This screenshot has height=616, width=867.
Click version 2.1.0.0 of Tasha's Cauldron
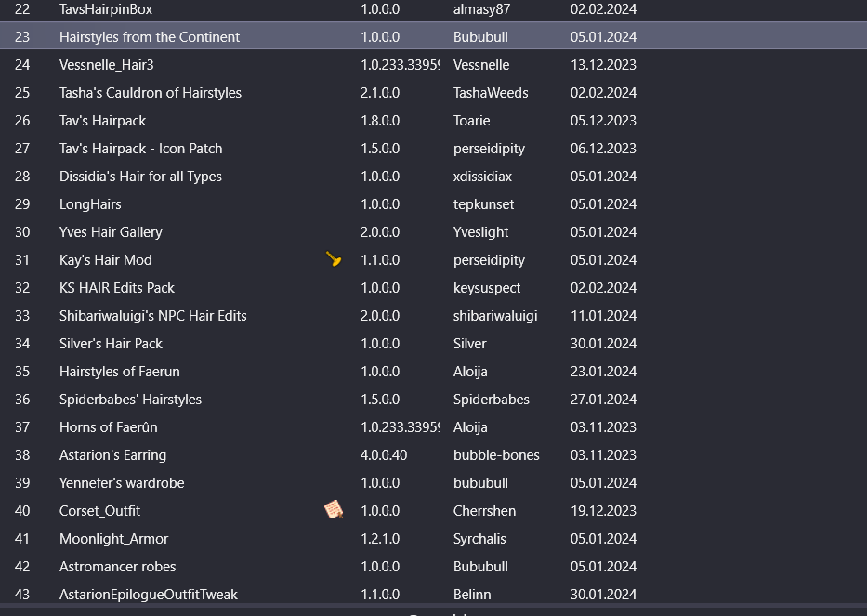[380, 93]
